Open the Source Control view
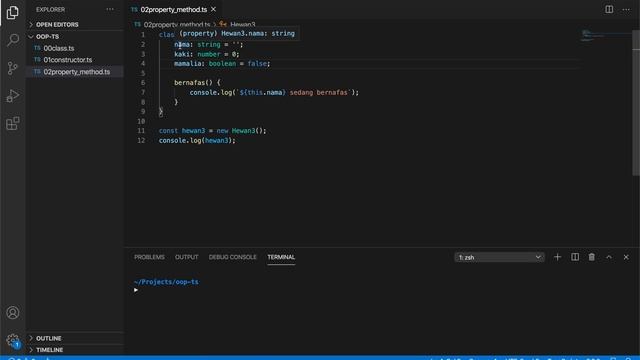Viewport: 640px width, 360px height. click(13, 68)
